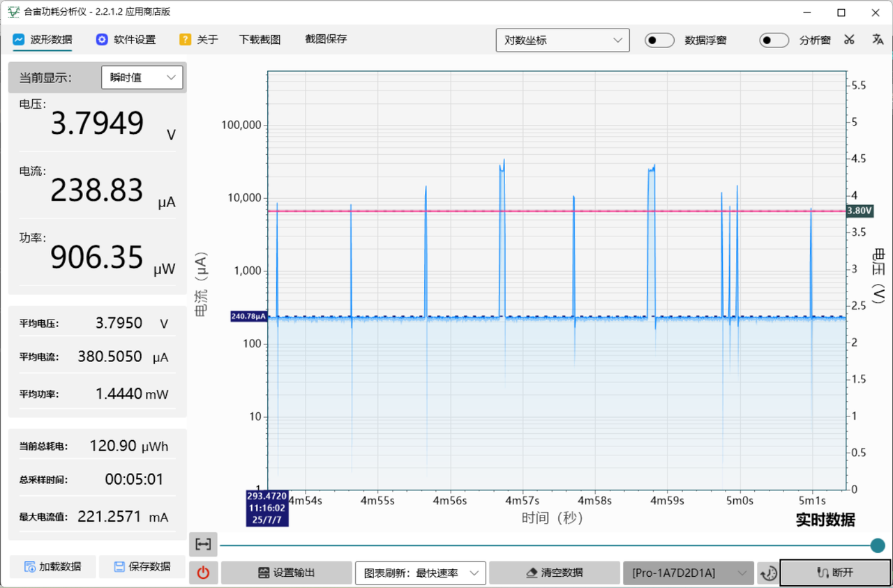Click the 保存数据 button

pyautogui.click(x=142, y=566)
